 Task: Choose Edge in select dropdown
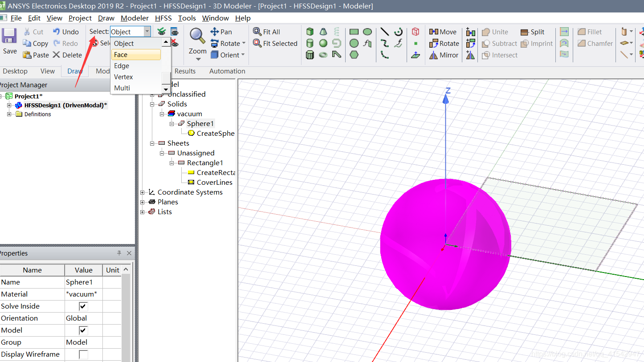click(136, 66)
